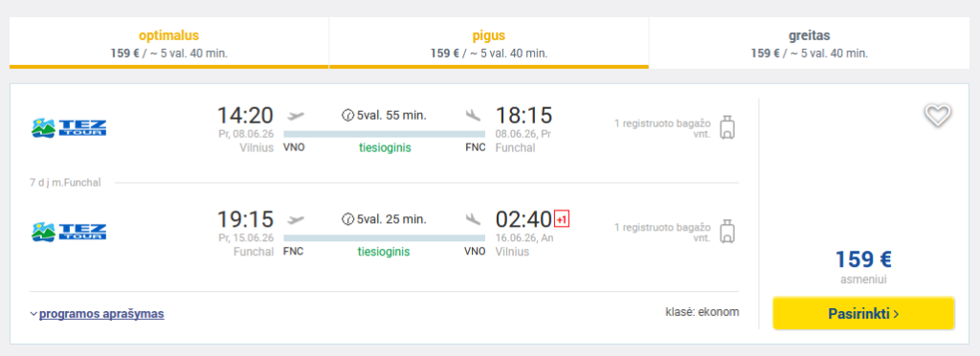
Task: Click the TEZ Tour logo on outbound flight
Action: tap(69, 127)
